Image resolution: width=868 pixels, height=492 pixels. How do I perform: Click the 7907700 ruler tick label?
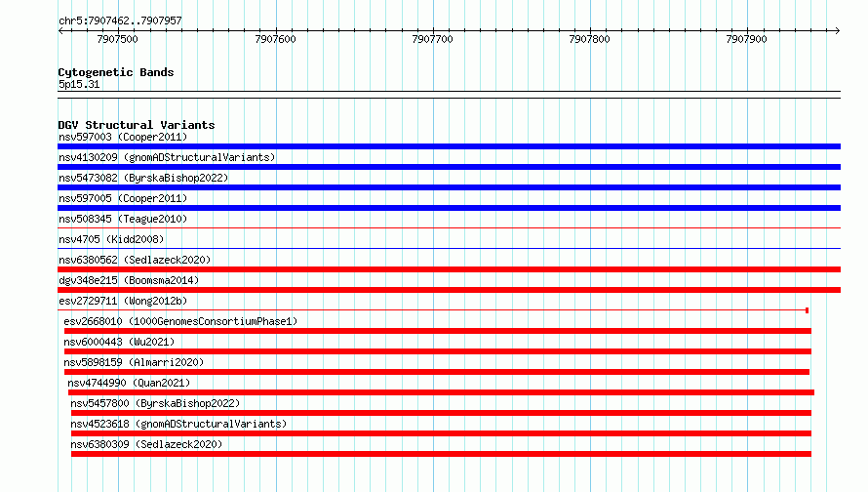[x=432, y=39]
